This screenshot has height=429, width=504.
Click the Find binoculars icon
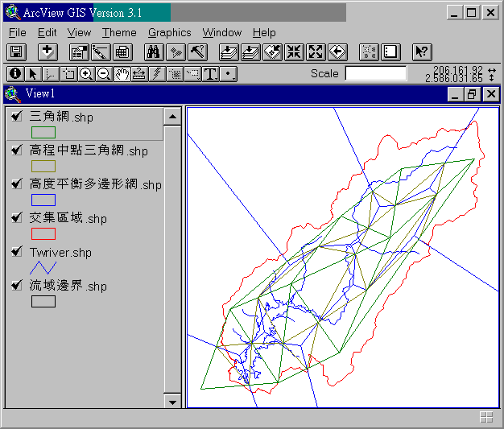pos(154,52)
